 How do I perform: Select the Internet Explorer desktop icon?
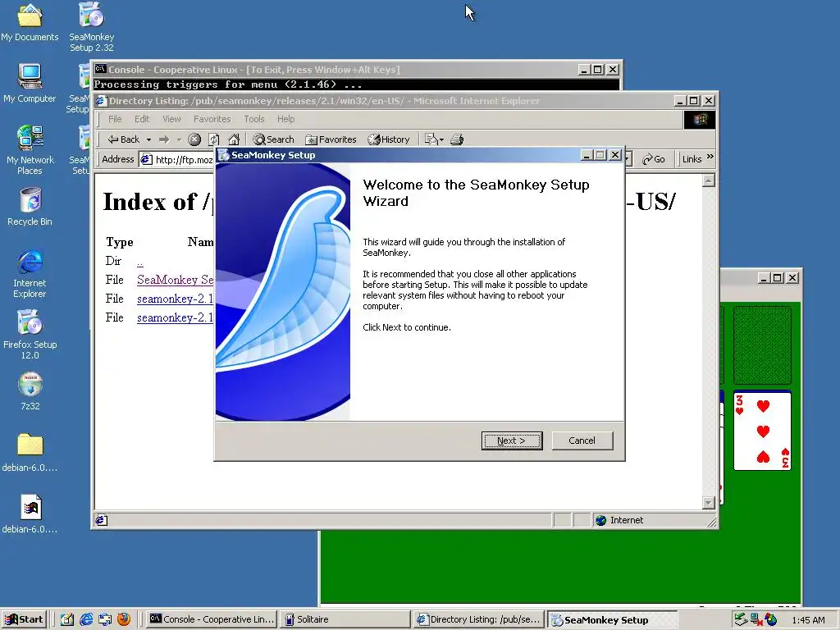coord(30,273)
